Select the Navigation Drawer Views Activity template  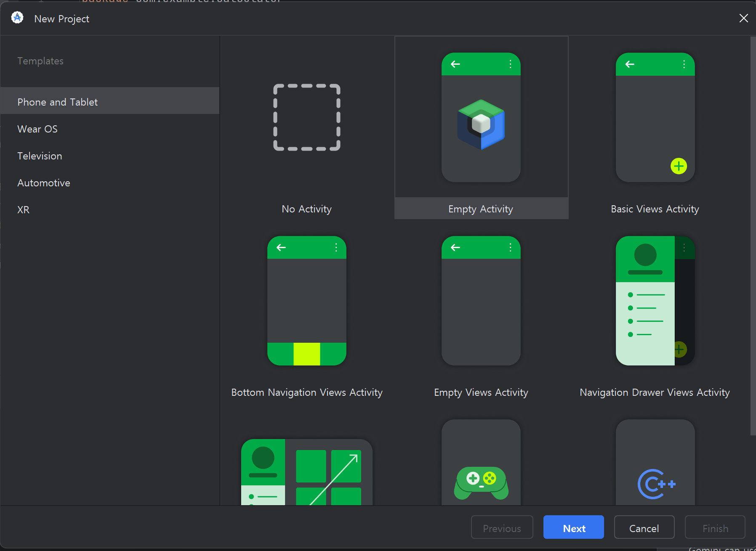(655, 301)
